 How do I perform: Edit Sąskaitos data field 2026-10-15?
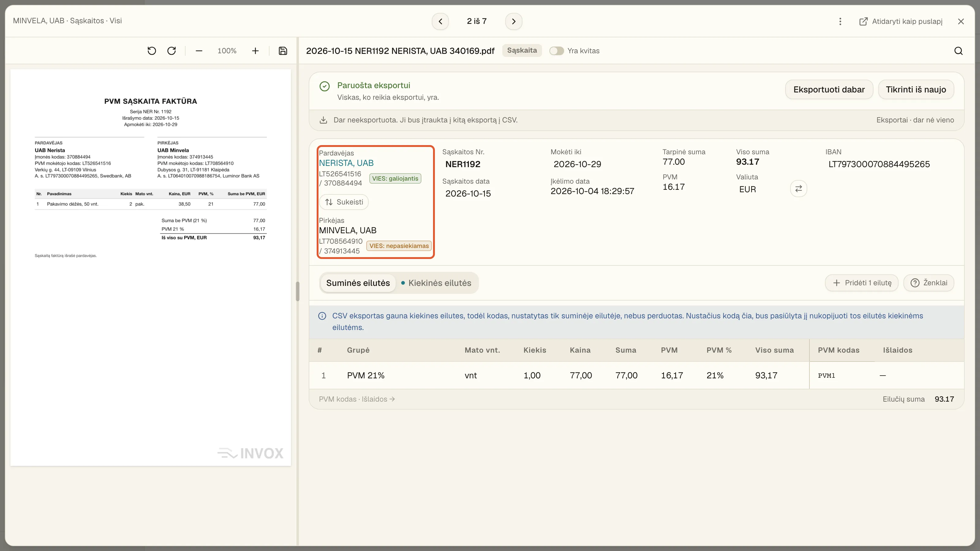click(468, 193)
